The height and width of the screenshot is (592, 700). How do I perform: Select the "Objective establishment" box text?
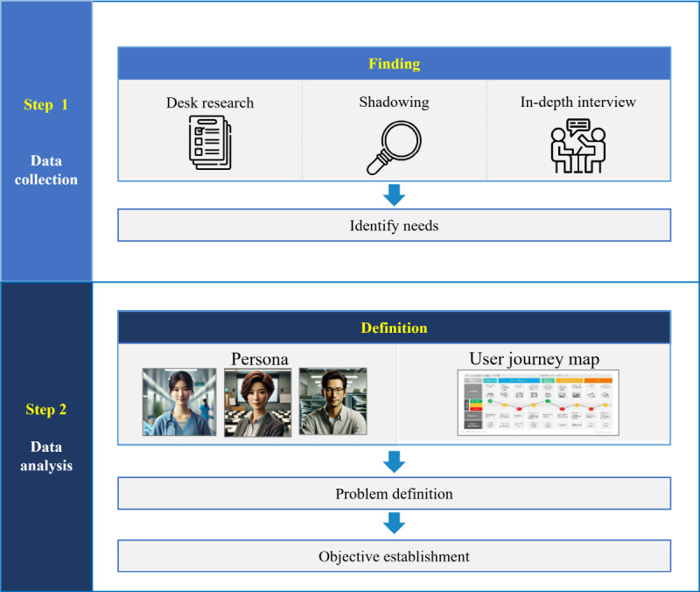(395, 556)
